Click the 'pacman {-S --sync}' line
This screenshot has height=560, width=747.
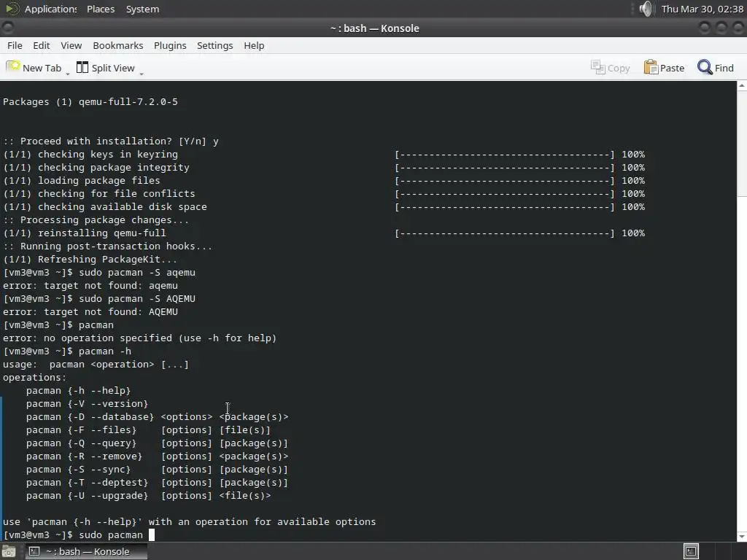click(158, 470)
